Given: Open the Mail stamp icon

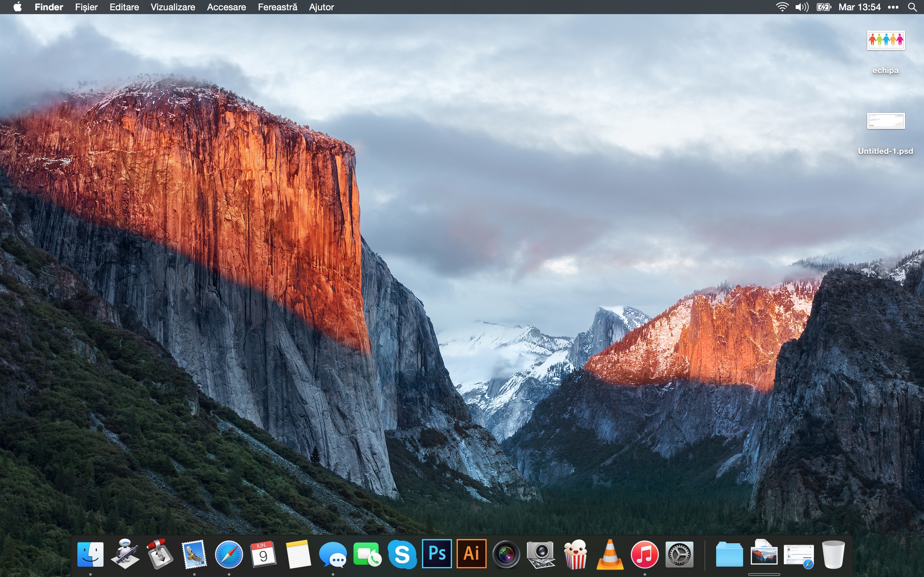Looking at the screenshot, I should (x=194, y=554).
